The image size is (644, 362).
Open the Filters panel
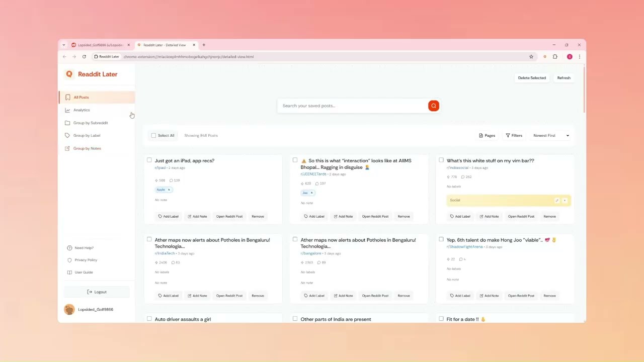coord(514,135)
